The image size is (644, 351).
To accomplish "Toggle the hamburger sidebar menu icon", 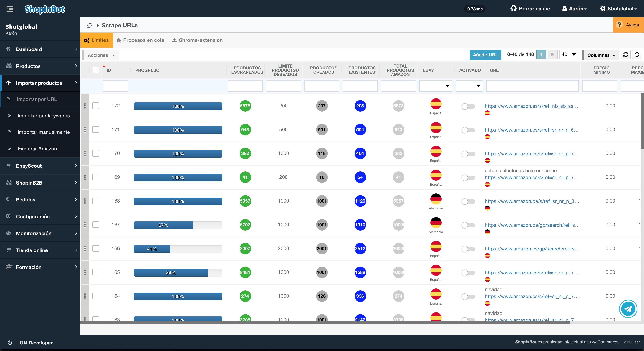I will (10, 9).
